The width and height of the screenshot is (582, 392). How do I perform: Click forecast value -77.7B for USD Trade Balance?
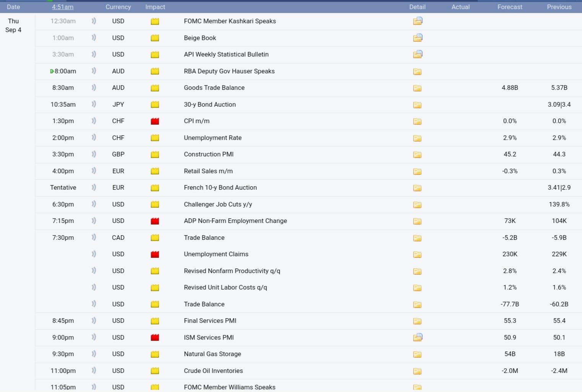510,304
